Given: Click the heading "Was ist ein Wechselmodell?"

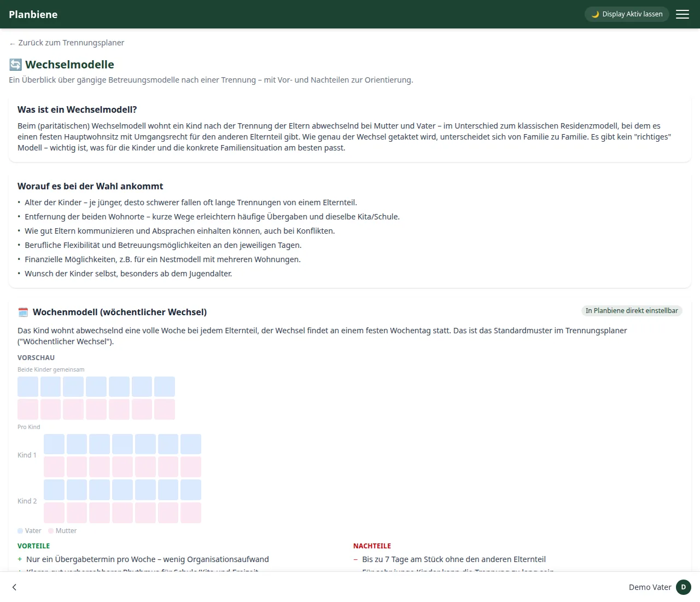Looking at the screenshot, I should pyautogui.click(x=77, y=109).
